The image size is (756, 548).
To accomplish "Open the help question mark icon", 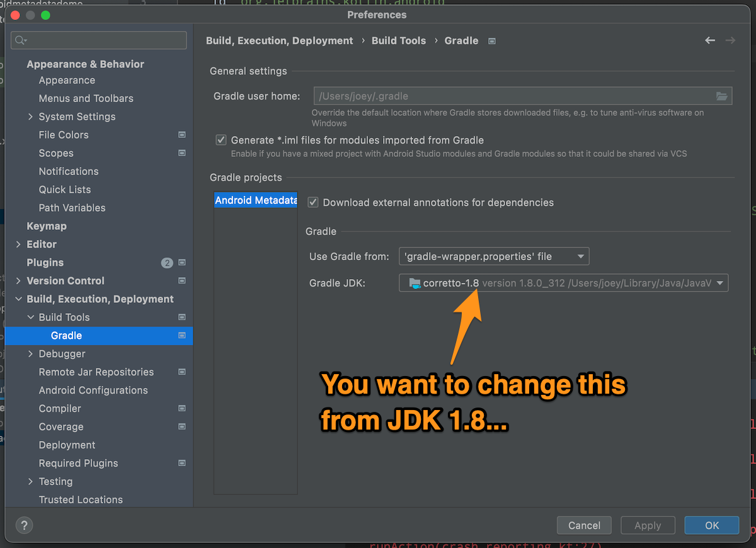I will coord(24,525).
